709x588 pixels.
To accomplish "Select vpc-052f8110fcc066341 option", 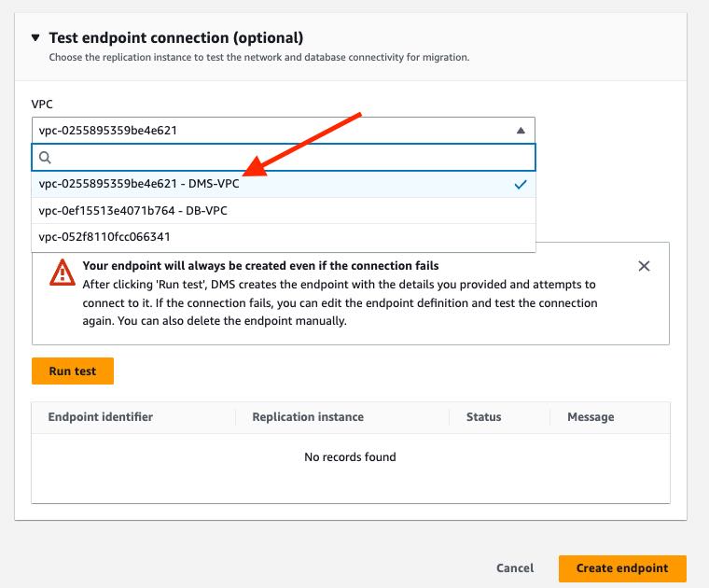I will pyautogui.click(x=284, y=237).
